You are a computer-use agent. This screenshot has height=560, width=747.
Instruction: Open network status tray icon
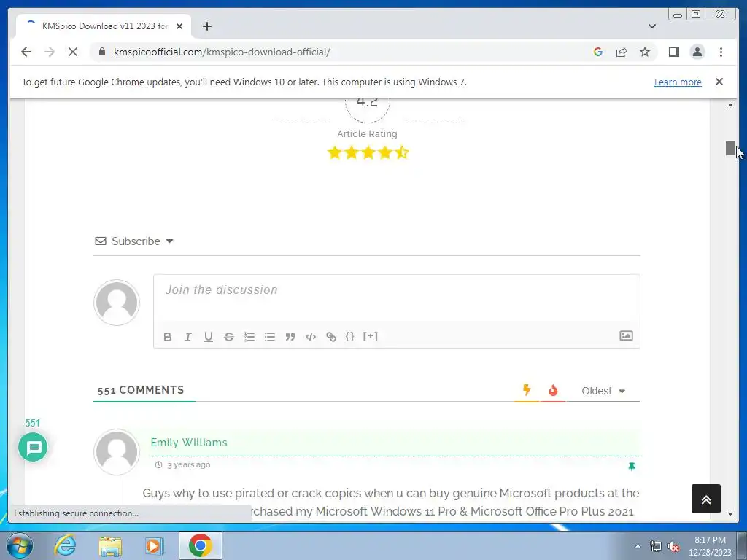click(656, 547)
